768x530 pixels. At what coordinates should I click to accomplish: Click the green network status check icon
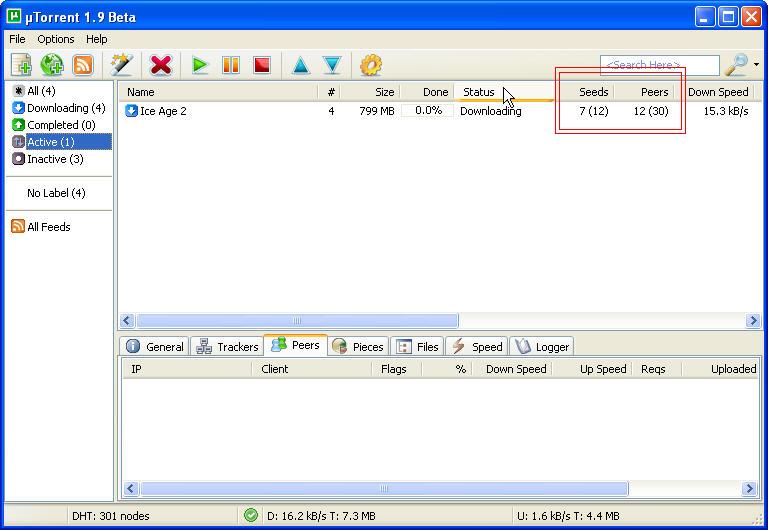(251, 515)
